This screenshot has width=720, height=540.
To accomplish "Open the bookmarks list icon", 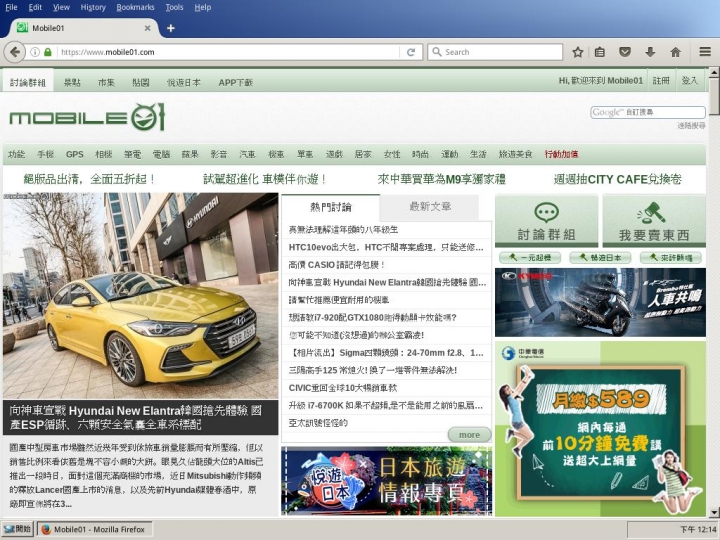I will (600, 52).
